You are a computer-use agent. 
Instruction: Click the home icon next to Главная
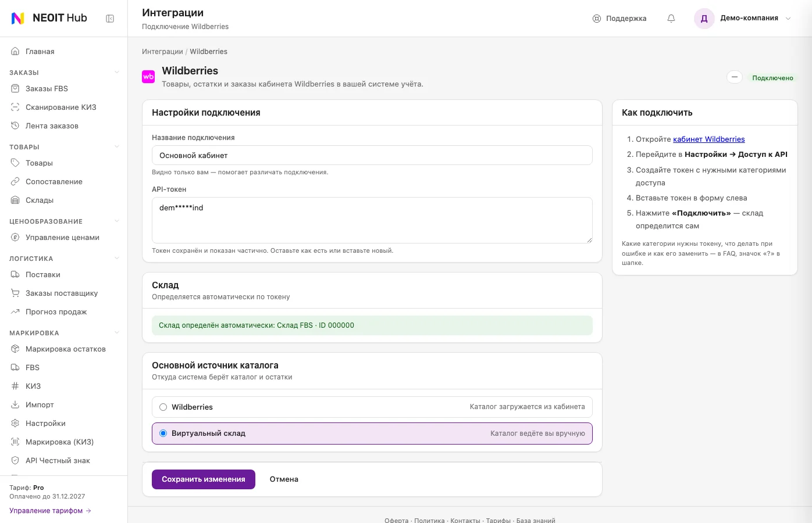pyautogui.click(x=15, y=52)
